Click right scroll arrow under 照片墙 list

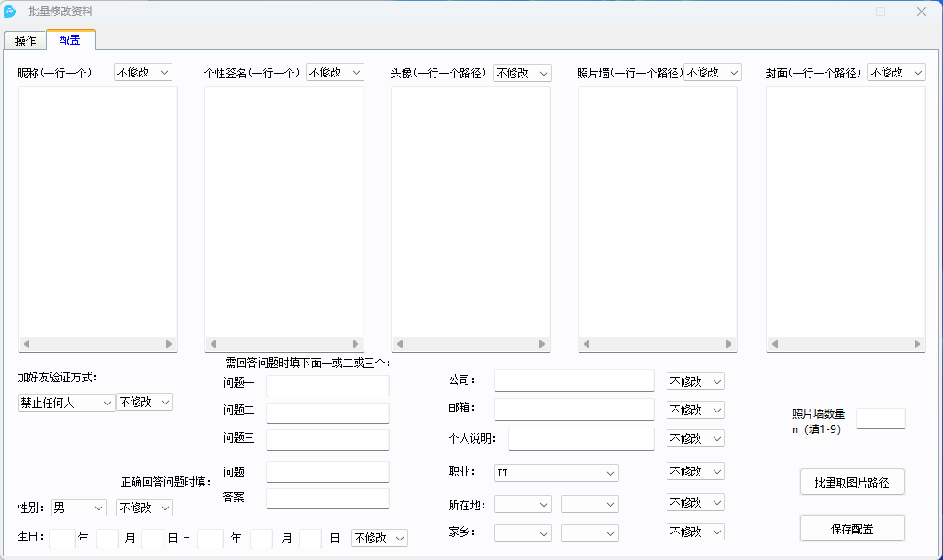coord(729,344)
